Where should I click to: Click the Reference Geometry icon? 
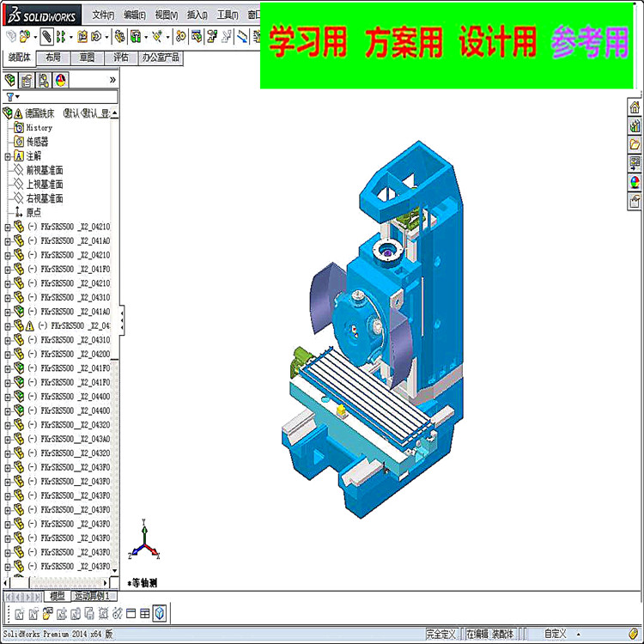coord(157,37)
